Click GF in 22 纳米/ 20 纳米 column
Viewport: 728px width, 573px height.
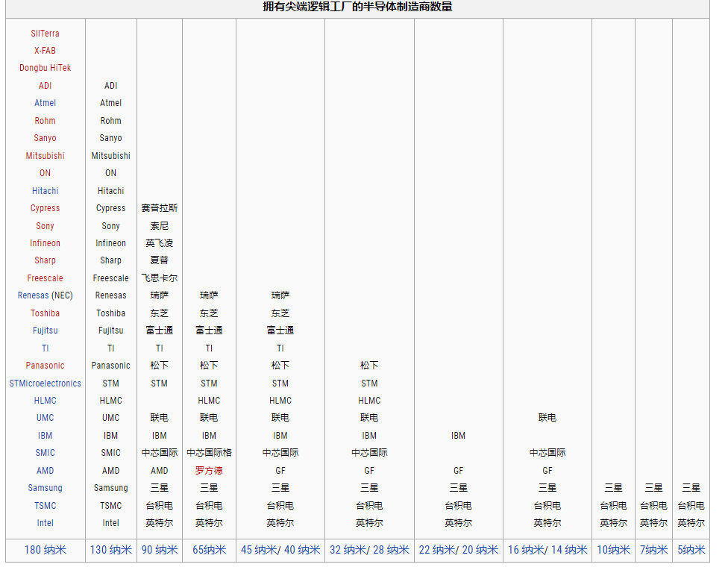[458, 470]
